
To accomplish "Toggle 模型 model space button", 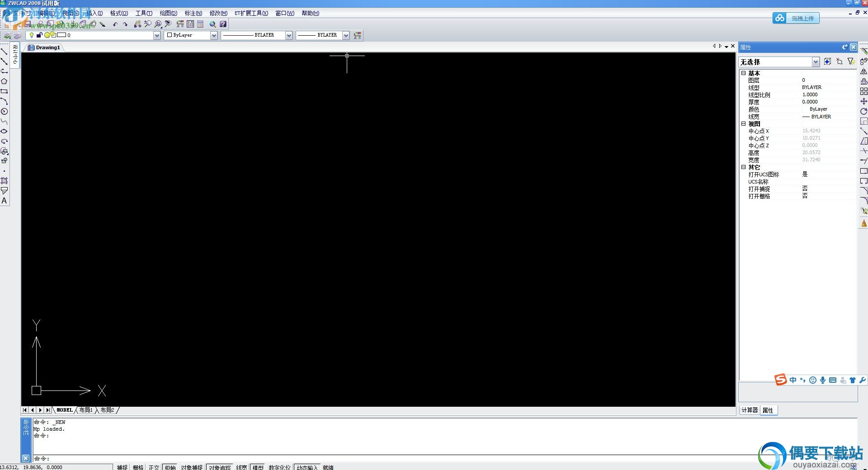I will click(x=258, y=467).
